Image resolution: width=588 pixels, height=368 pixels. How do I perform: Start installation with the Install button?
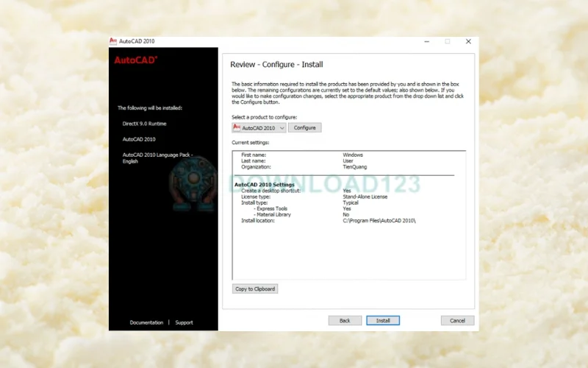point(383,321)
